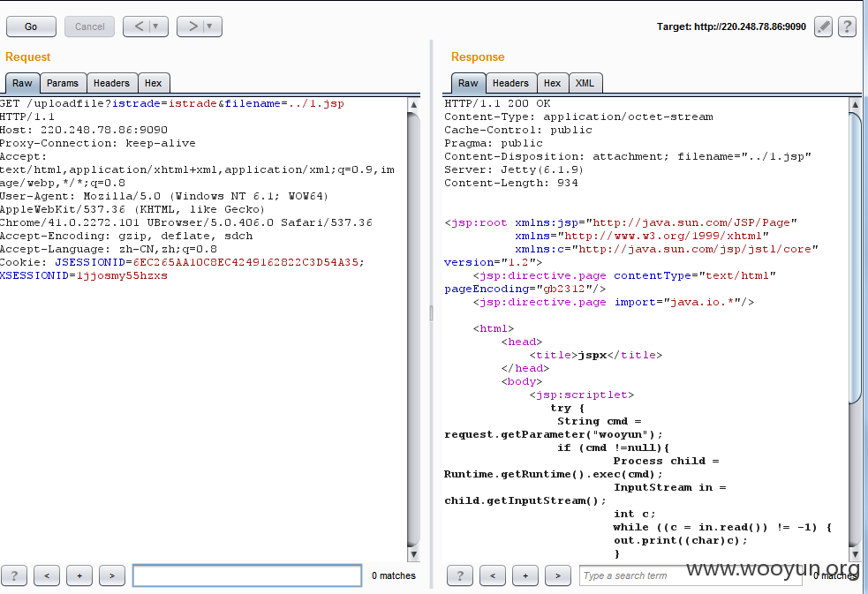The image size is (868, 594).
Task: Click the 'Runtime.getRuntime().exec(cmd);' code line
Action: pos(554,475)
